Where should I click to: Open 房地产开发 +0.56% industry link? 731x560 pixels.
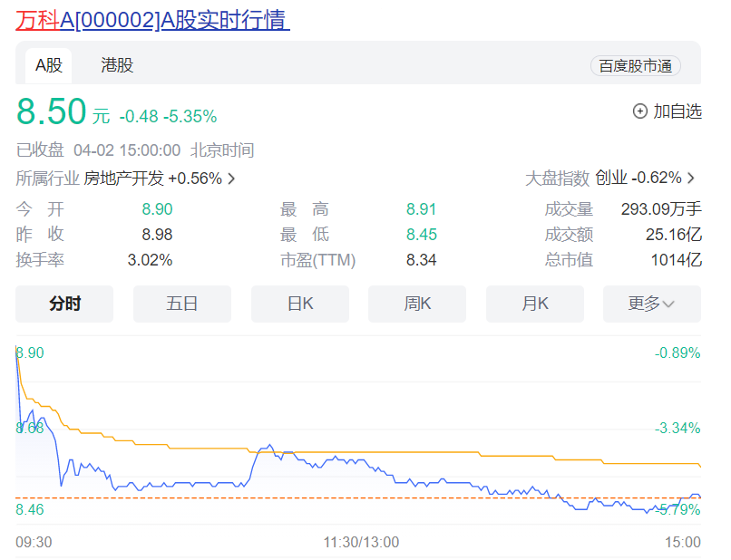(153, 178)
